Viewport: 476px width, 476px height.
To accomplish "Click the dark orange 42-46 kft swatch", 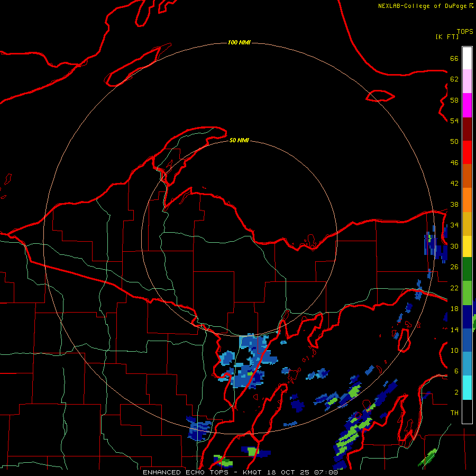I will coord(467,176).
